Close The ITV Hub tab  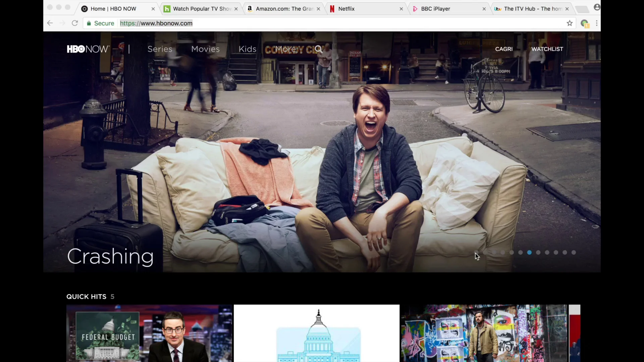tap(567, 9)
